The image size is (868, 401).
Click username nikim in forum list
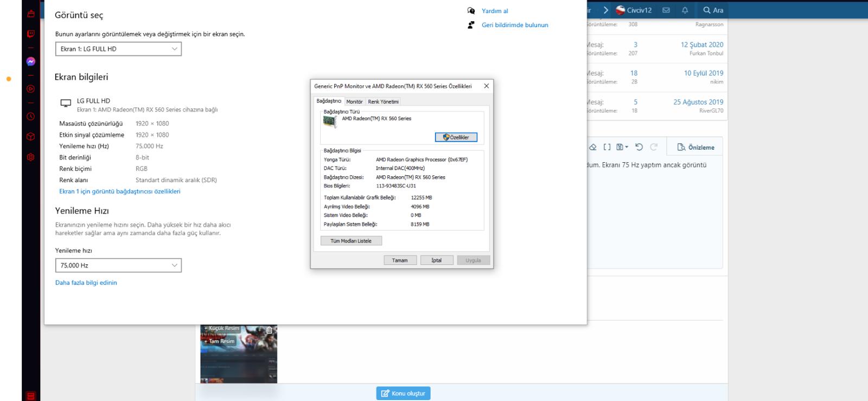click(x=717, y=82)
